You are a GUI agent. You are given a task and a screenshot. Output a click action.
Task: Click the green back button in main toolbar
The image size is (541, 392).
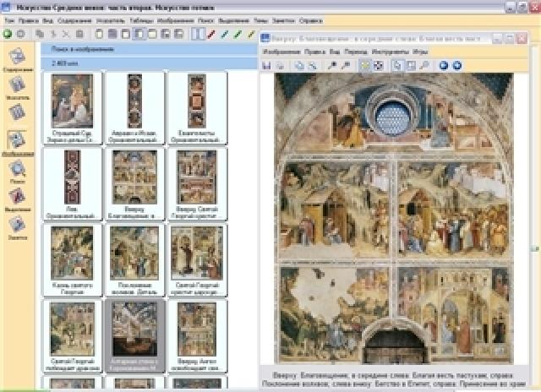8,35
